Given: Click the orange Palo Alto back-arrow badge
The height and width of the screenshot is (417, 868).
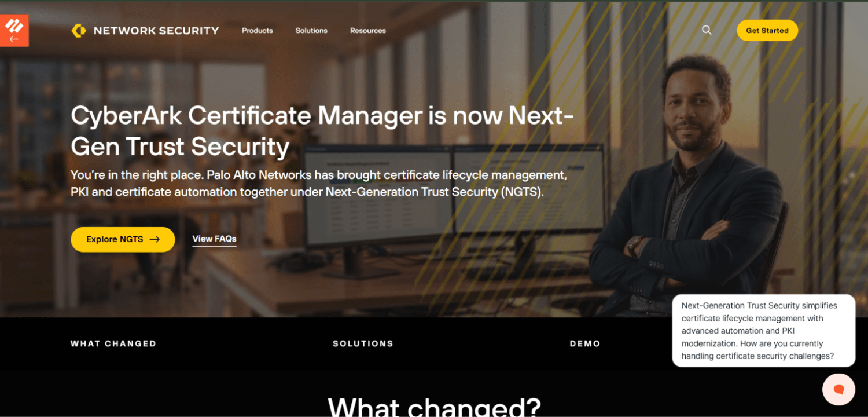Looking at the screenshot, I should click(x=14, y=31).
